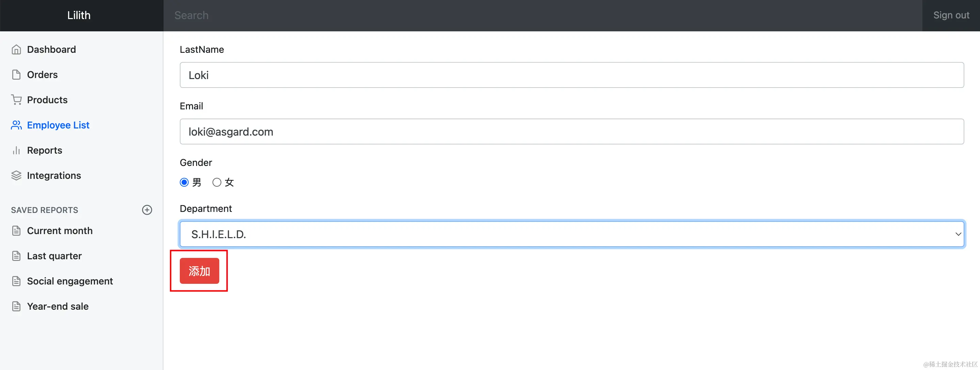Click the Orders file icon

pos(16,75)
